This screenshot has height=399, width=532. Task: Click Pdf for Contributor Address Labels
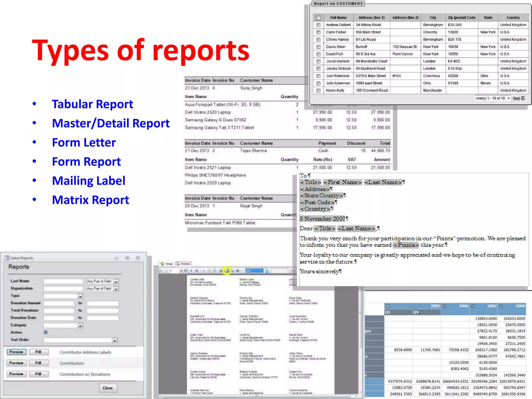(x=38, y=352)
